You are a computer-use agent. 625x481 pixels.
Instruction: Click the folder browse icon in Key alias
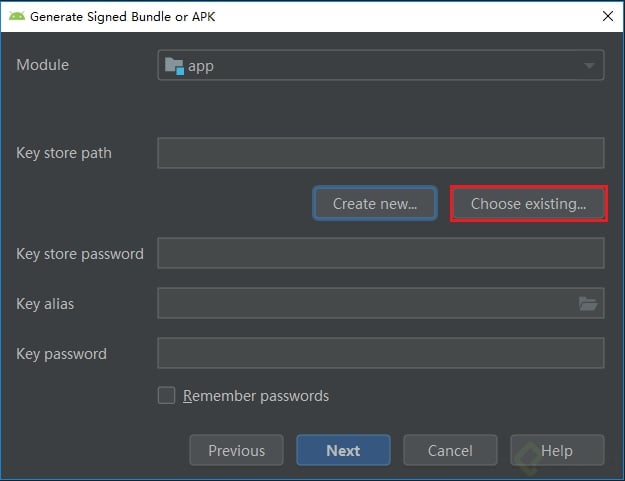tap(588, 304)
